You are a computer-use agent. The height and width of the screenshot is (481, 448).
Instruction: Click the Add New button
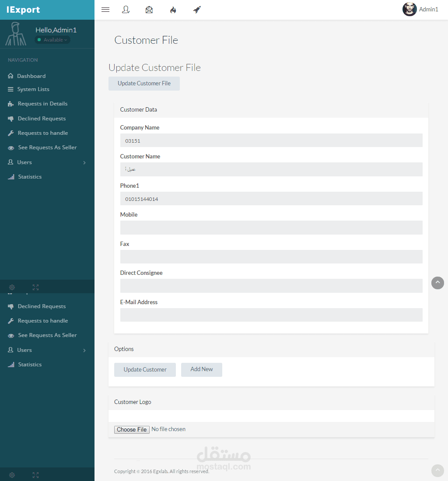click(x=201, y=370)
